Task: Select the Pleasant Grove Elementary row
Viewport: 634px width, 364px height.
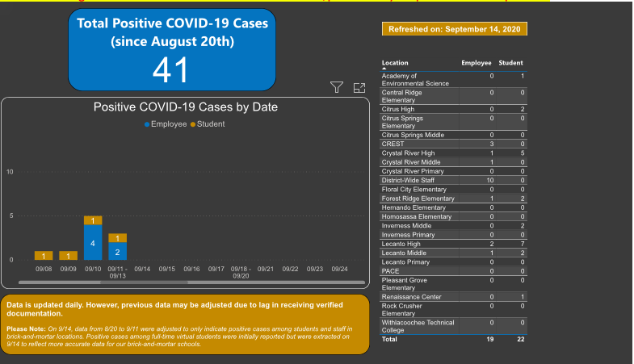Action: (x=454, y=284)
